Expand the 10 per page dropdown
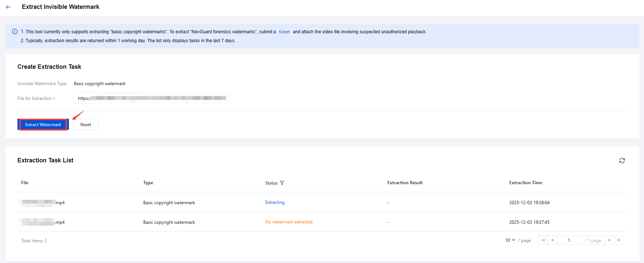This screenshot has height=263, width=644. coord(510,240)
